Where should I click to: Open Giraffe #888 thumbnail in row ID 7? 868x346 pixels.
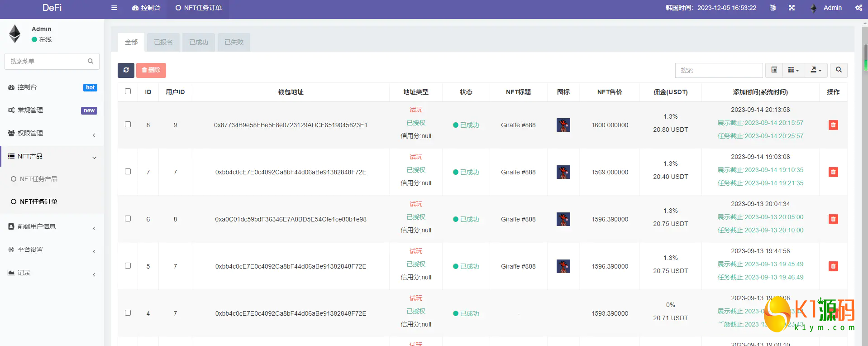(x=563, y=172)
